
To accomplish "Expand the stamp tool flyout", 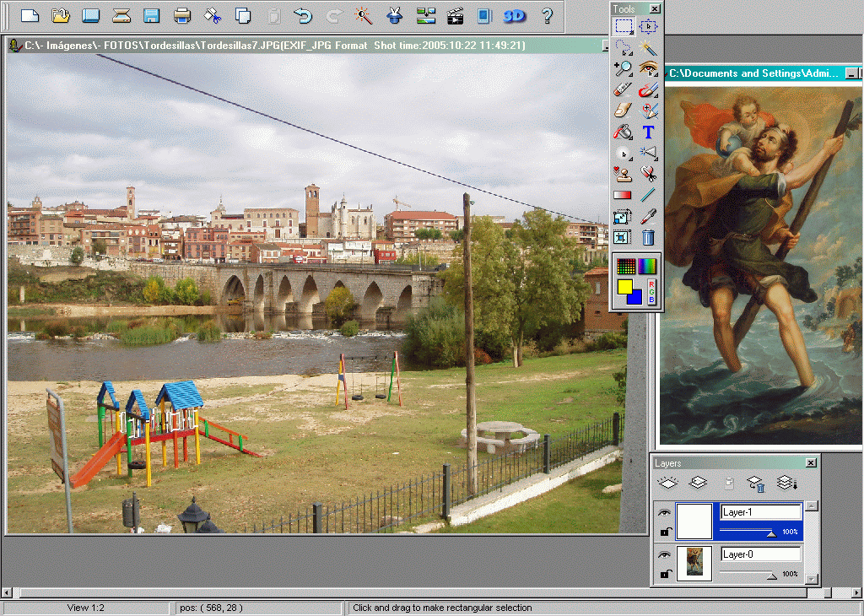I will (x=629, y=177).
